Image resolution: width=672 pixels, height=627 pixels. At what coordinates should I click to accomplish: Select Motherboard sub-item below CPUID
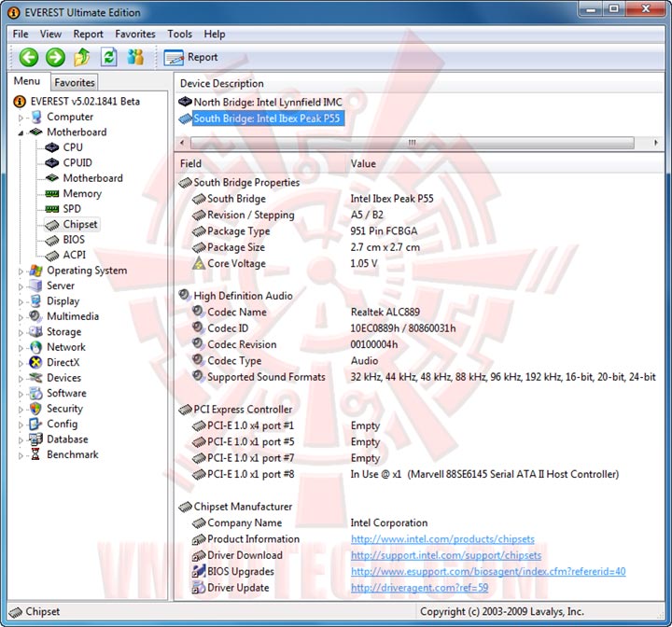tap(92, 178)
